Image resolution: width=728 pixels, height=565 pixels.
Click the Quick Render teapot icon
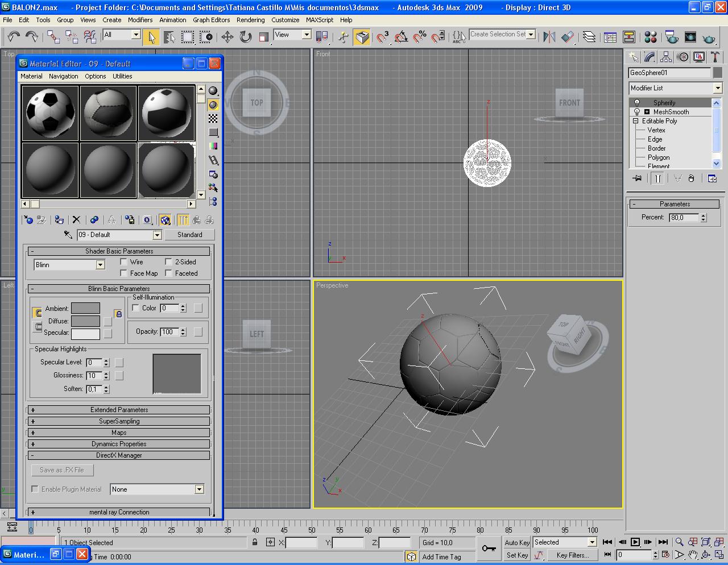pos(709,37)
